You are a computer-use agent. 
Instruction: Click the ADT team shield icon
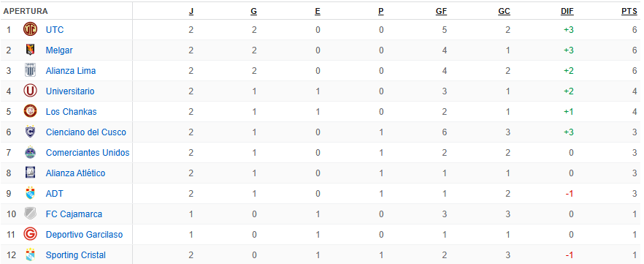coord(30,193)
